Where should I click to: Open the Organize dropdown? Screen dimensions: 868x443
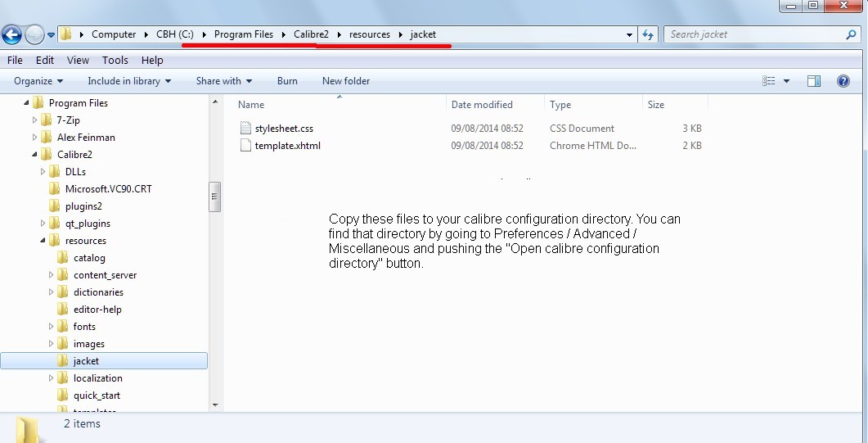[38, 81]
